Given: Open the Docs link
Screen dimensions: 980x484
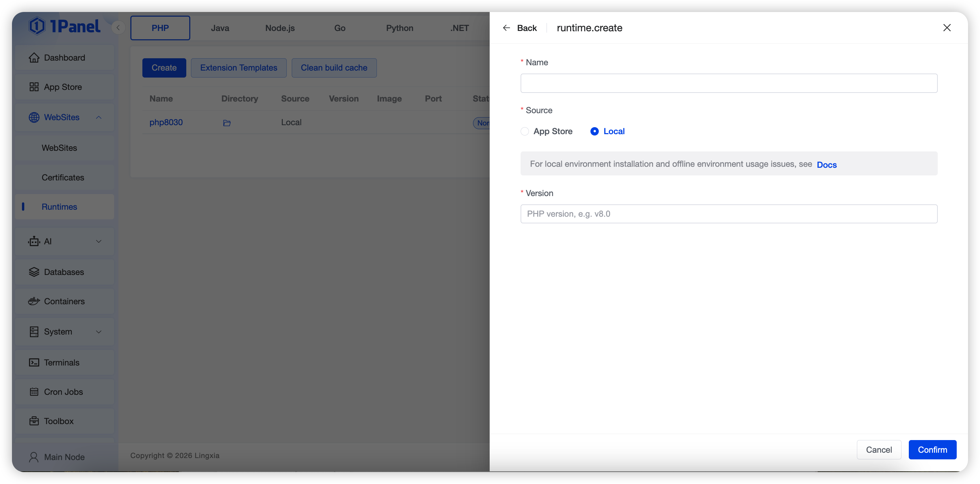Looking at the screenshot, I should click(x=826, y=164).
